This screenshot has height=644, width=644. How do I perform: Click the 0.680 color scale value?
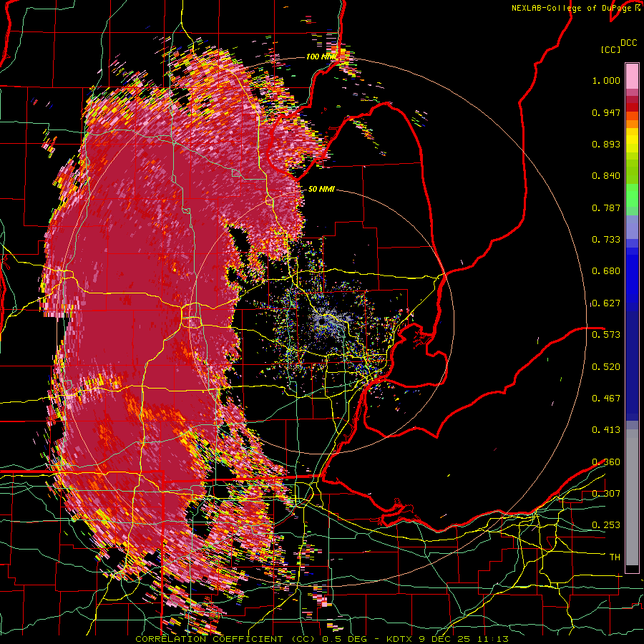[x=606, y=271]
